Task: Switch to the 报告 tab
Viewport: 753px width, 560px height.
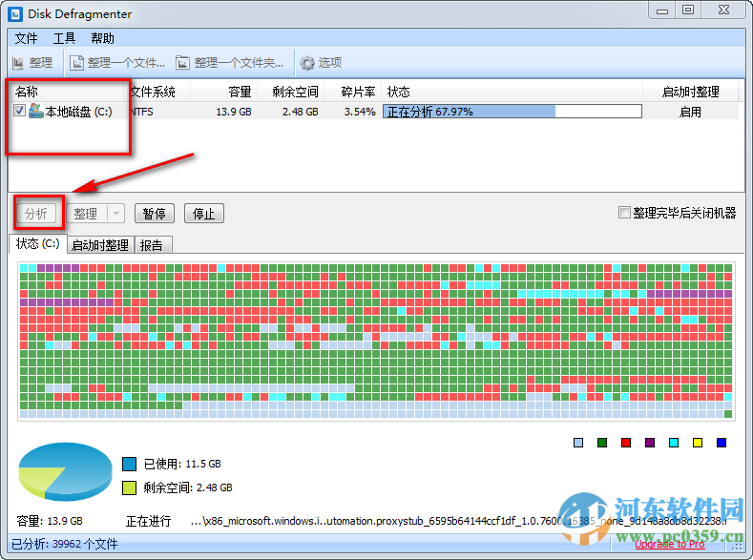Action: click(152, 245)
